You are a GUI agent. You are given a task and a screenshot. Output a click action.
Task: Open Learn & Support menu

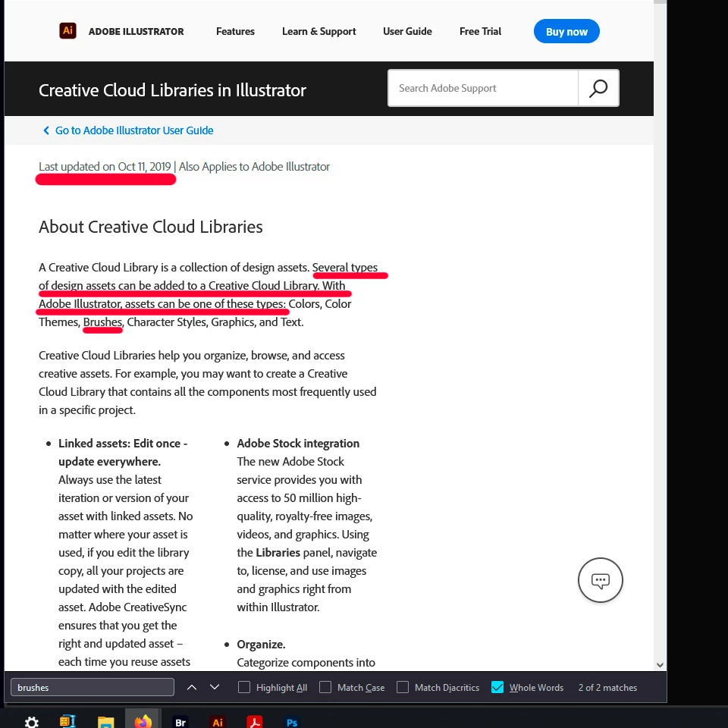click(x=319, y=31)
